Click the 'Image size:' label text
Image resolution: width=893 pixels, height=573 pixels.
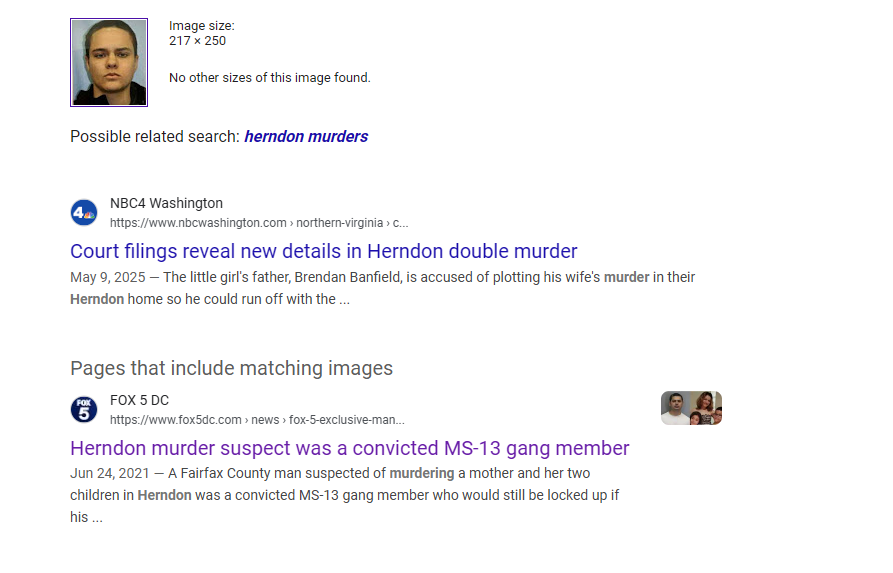click(202, 26)
